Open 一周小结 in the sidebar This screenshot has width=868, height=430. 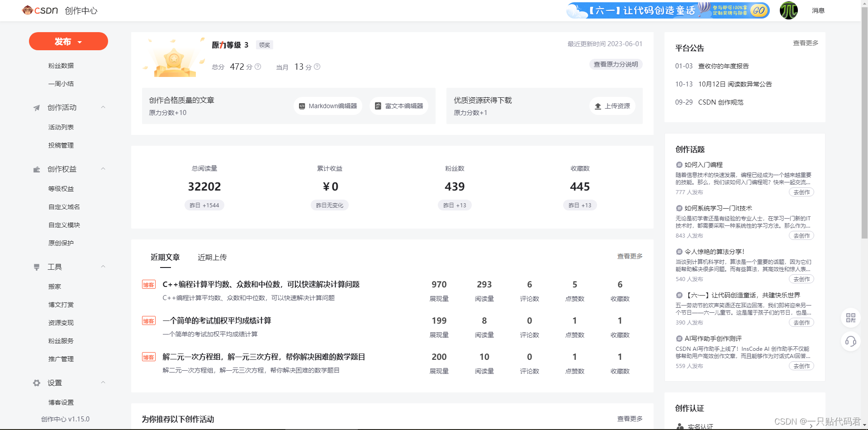click(x=61, y=84)
